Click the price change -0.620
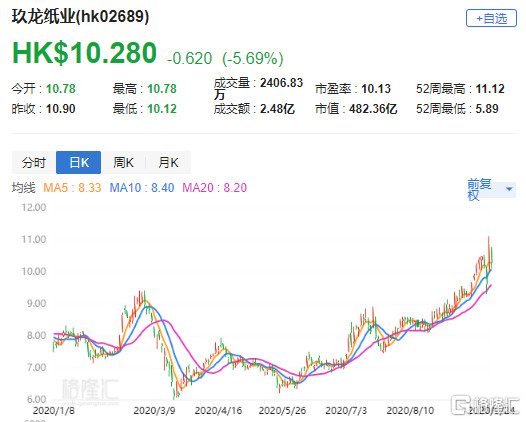This screenshot has height=422, width=526. [x=190, y=58]
